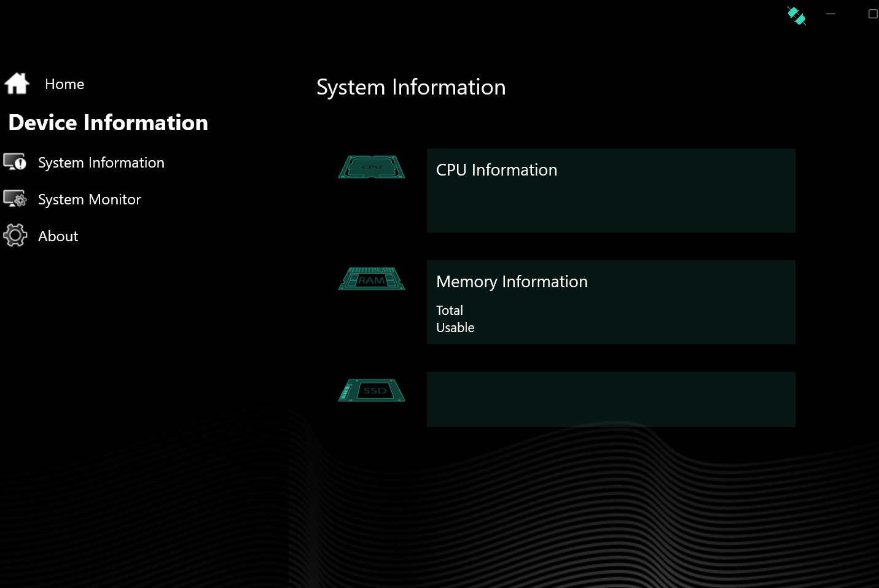Click the System Information page title
This screenshot has height=588, width=879.
click(410, 87)
